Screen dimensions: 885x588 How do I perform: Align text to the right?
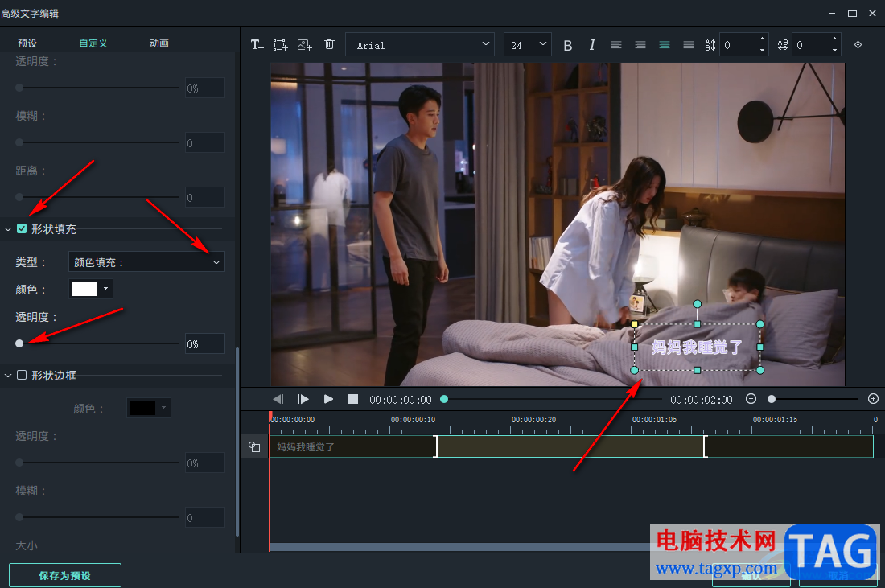pyautogui.click(x=640, y=45)
